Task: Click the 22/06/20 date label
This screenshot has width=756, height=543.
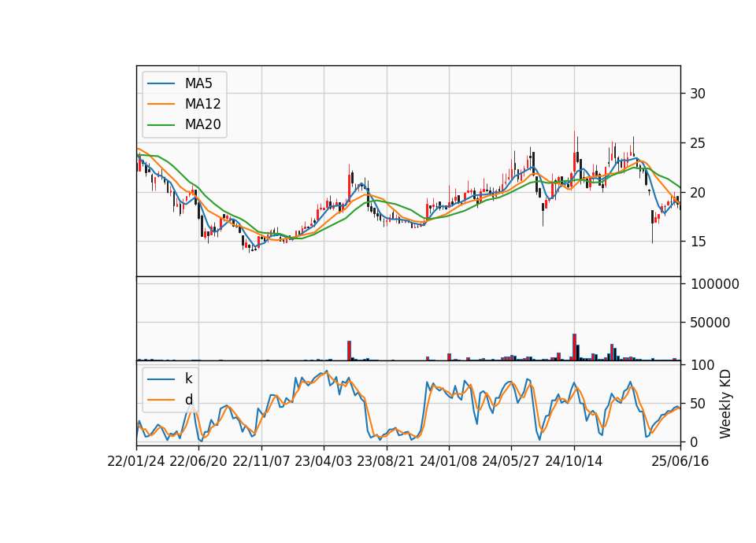Action: coord(198,461)
